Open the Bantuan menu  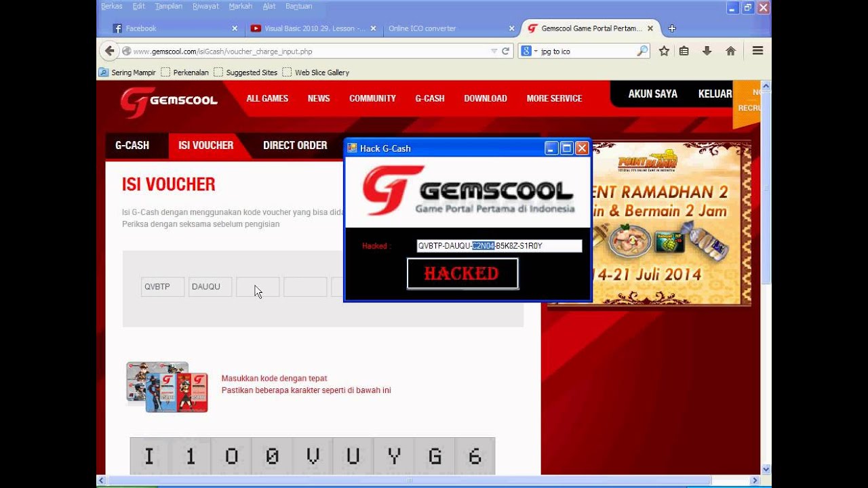[299, 6]
